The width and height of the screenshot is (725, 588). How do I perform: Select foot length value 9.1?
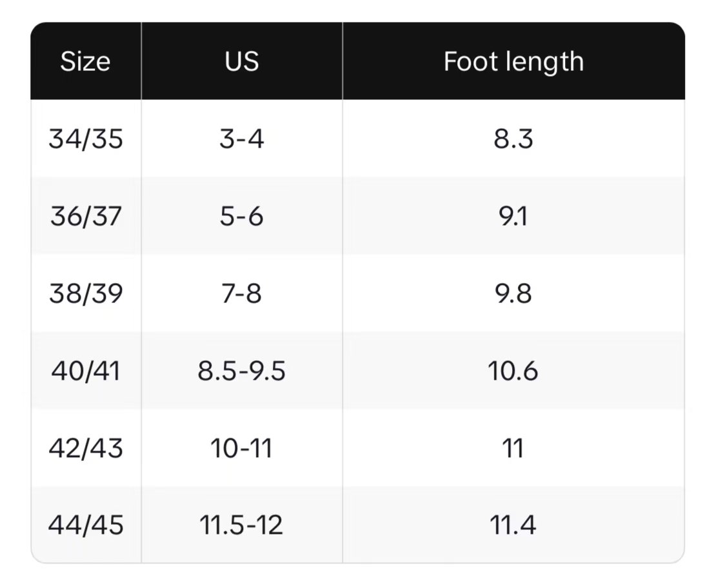[x=513, y=216]
